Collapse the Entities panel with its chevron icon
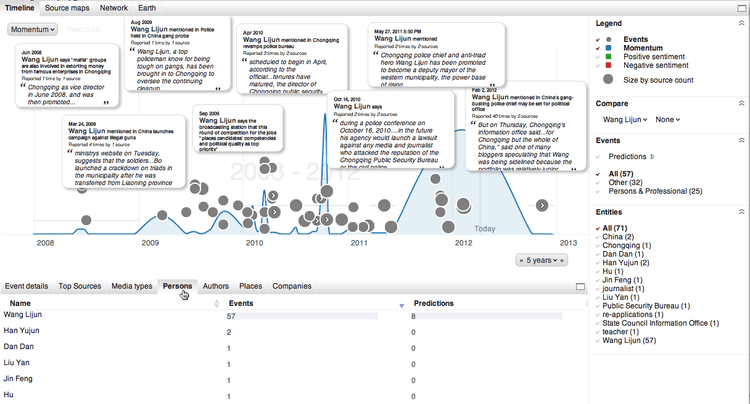The width and height of the screenshot is (750, 404). coord(741,212)
